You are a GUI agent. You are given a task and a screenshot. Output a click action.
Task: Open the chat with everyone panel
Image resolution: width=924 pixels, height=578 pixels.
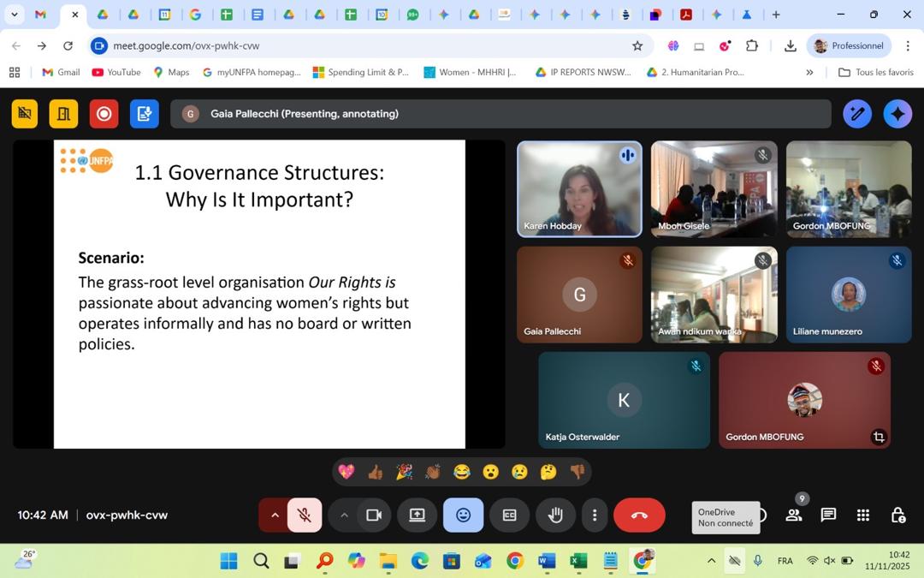[828, 515]
